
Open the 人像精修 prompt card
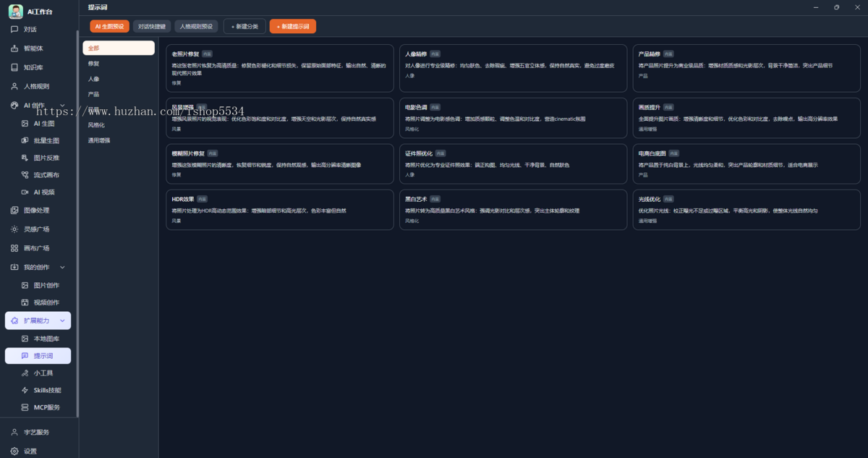point(513,68)
